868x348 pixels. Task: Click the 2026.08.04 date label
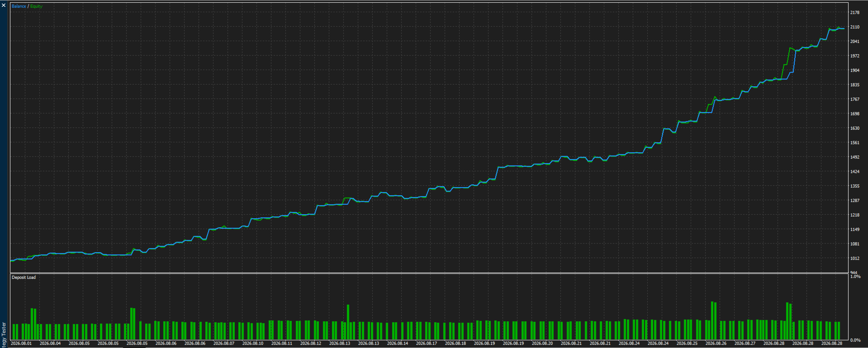tap(50, 343)
